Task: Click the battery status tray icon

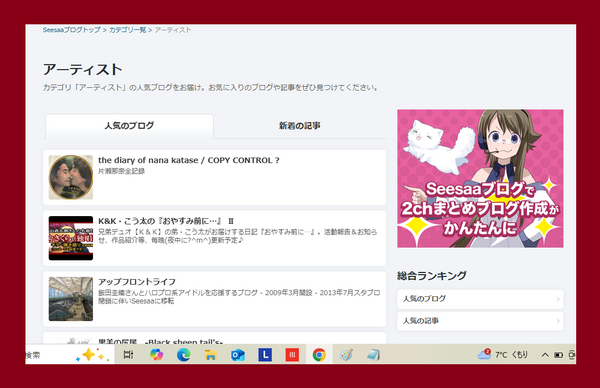Action: coord(559,355)
